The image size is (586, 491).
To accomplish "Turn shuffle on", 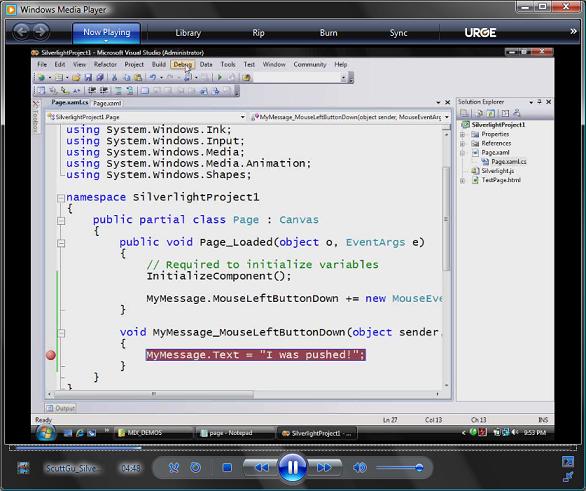I will (x=174, y=467).
